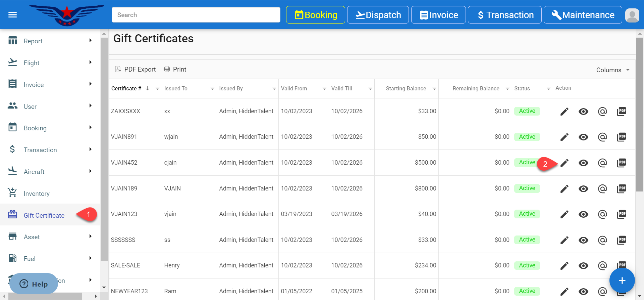Image resolution: width=644 pixels, height=300 pixels.
Task: Edit the SSSSSSS certificate row
Action: (x=565, y=240)
